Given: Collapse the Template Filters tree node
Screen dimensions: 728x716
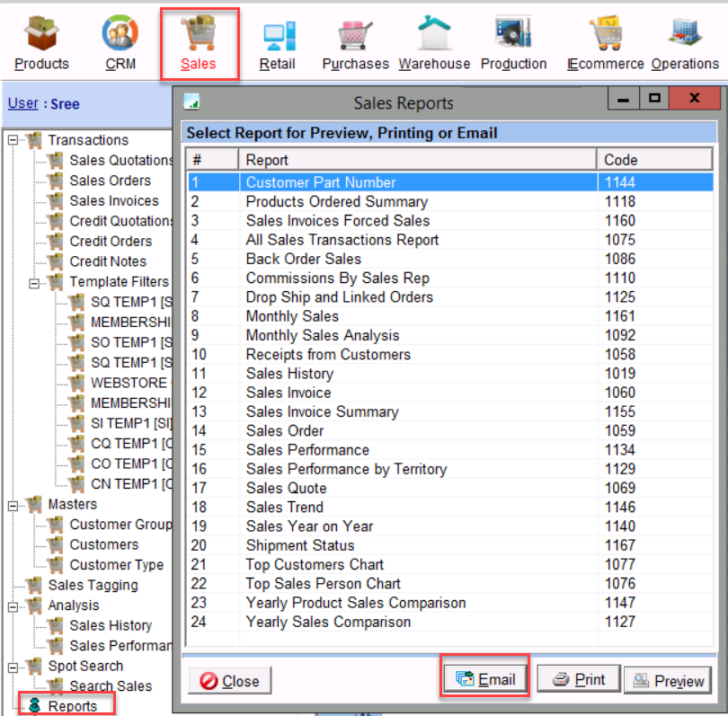Looking at the screenshot, I should 33,282.
